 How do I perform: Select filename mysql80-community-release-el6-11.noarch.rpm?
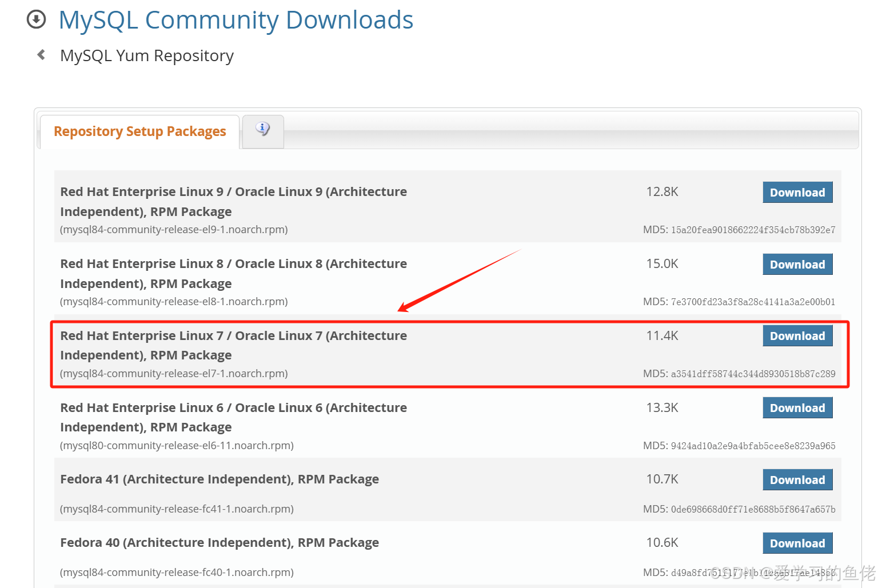[177, 446]
